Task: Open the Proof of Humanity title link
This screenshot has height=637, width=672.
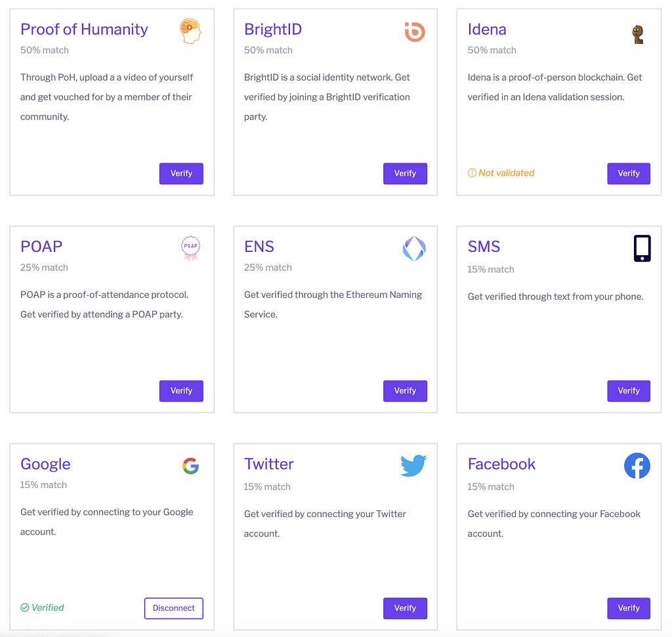Action: tap(84, 29)
